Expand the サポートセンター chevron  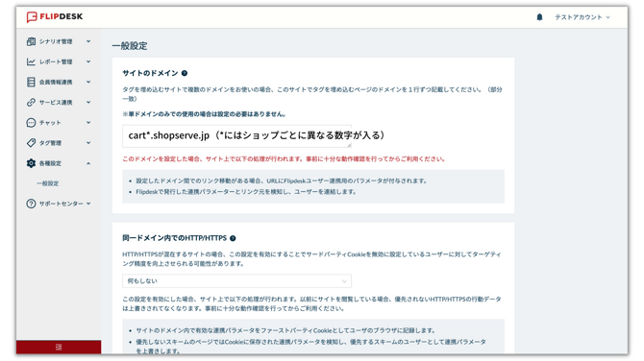pyautogui.click(x=88, y=204)
